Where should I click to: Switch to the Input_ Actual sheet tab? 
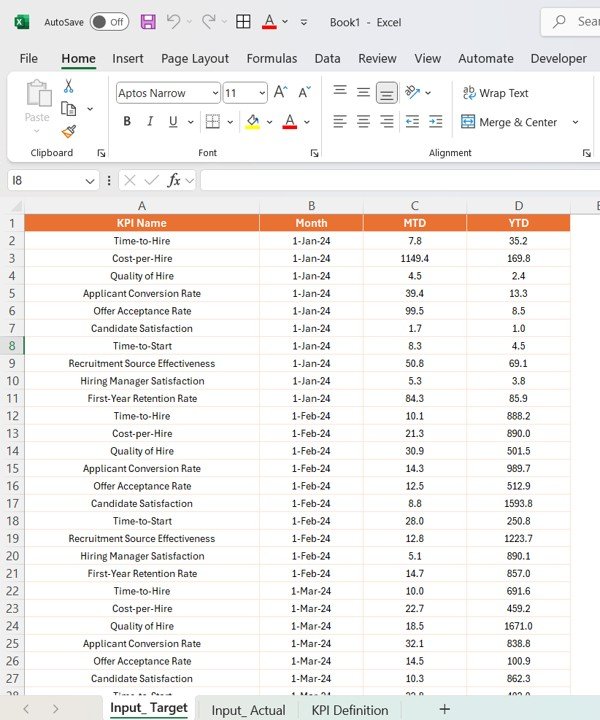[248, 710]
